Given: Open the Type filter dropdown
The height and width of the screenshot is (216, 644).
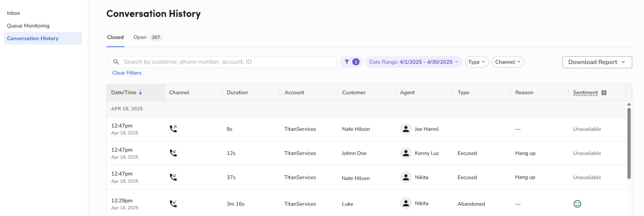Looking at the screenshot, I should (x=476, y=62).
